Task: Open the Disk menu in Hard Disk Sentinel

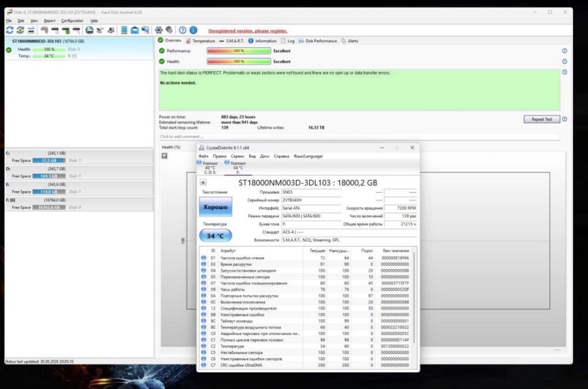Action: (x=21, y=21)
